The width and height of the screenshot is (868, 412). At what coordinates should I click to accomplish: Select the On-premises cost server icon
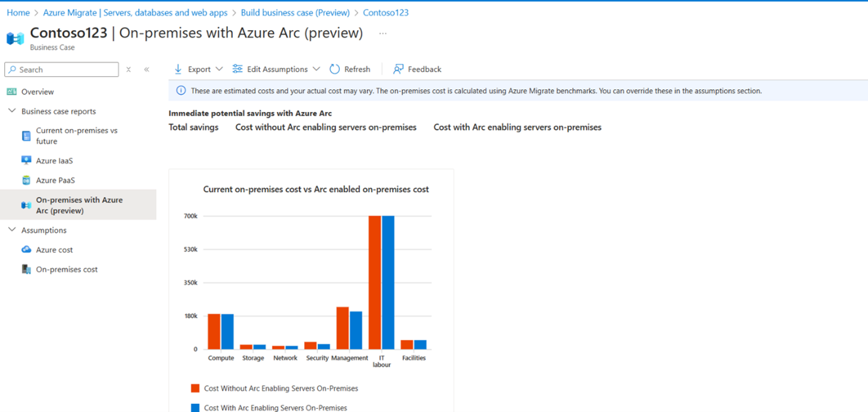pyautogui.click(x=26, y=269)
